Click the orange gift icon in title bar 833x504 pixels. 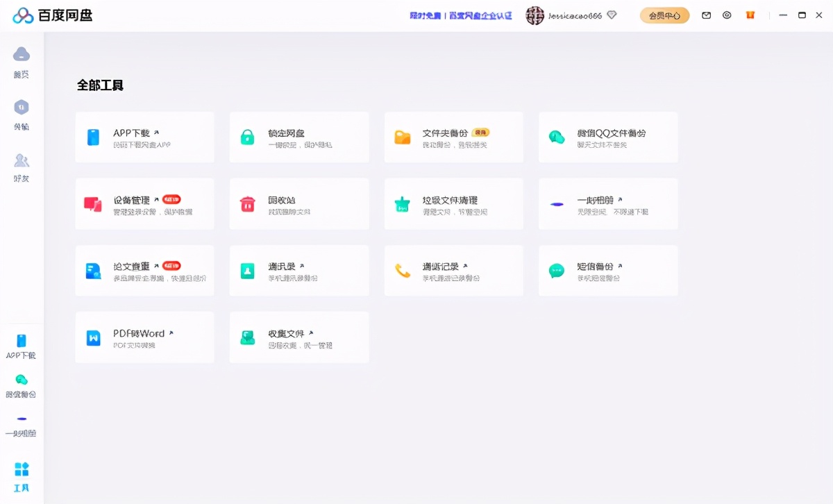pos(750,15)
